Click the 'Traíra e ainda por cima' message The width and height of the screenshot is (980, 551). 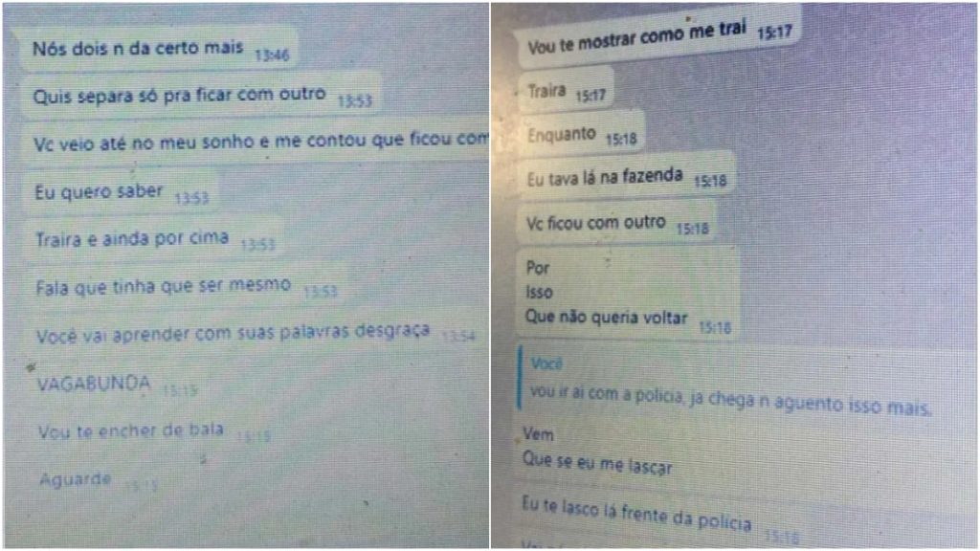tap(154, 240)
